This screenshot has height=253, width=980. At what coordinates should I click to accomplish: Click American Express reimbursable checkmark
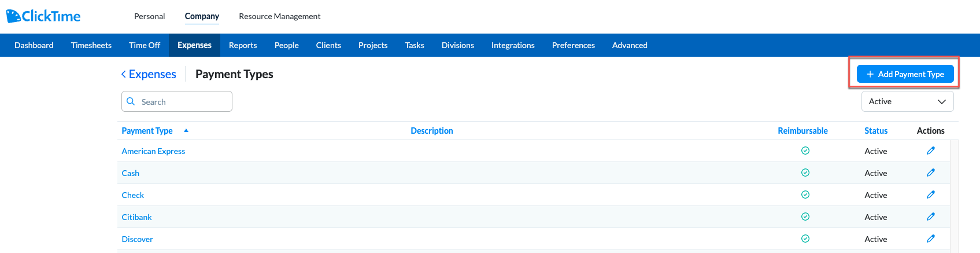click(805, 151)
